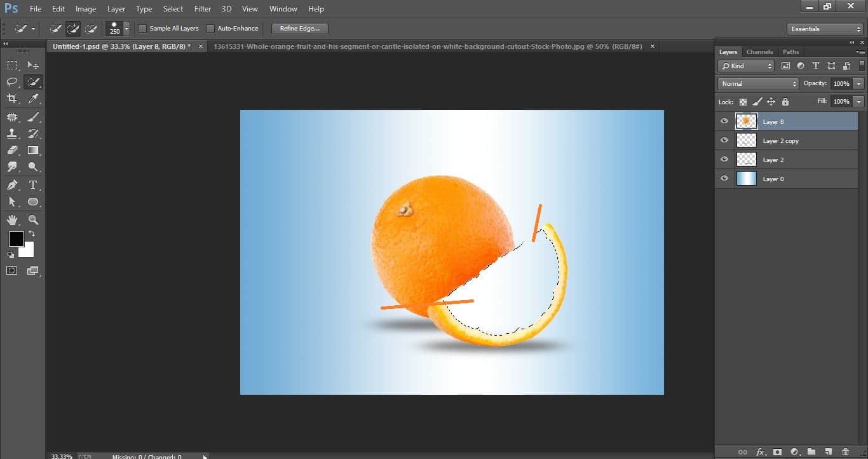Image resolution: width=868 pixels, height=459 pixels.
Task: Enable Sample All Layers option
Action: click(142, 28)
